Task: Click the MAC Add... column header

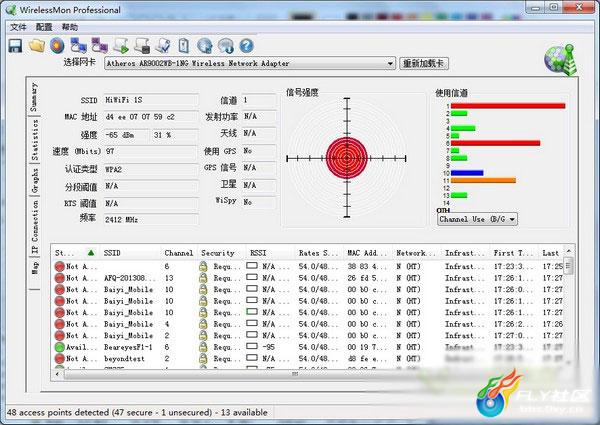Action: coord(368,253)
